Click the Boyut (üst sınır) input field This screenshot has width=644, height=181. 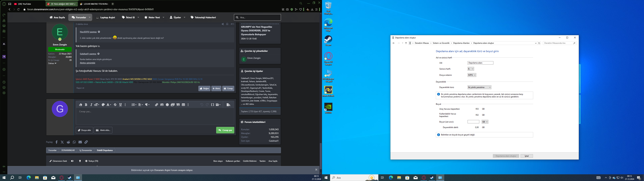click(473, 122)
